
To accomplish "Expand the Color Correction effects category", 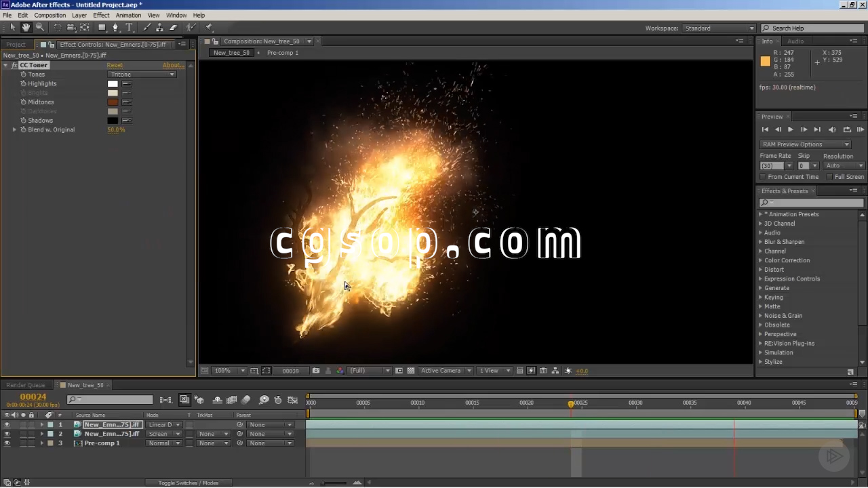I will (760, 260).
